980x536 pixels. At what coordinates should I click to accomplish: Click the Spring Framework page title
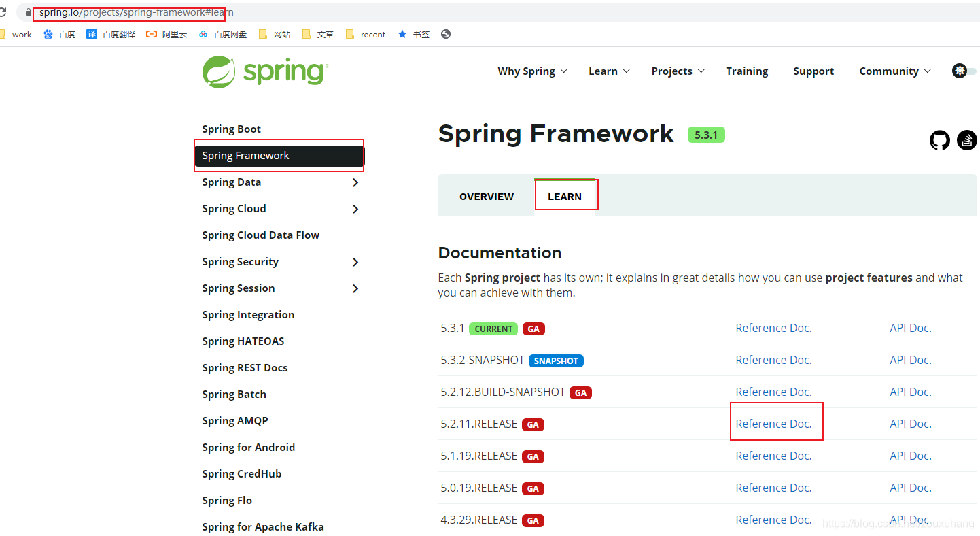pos(556,134)
